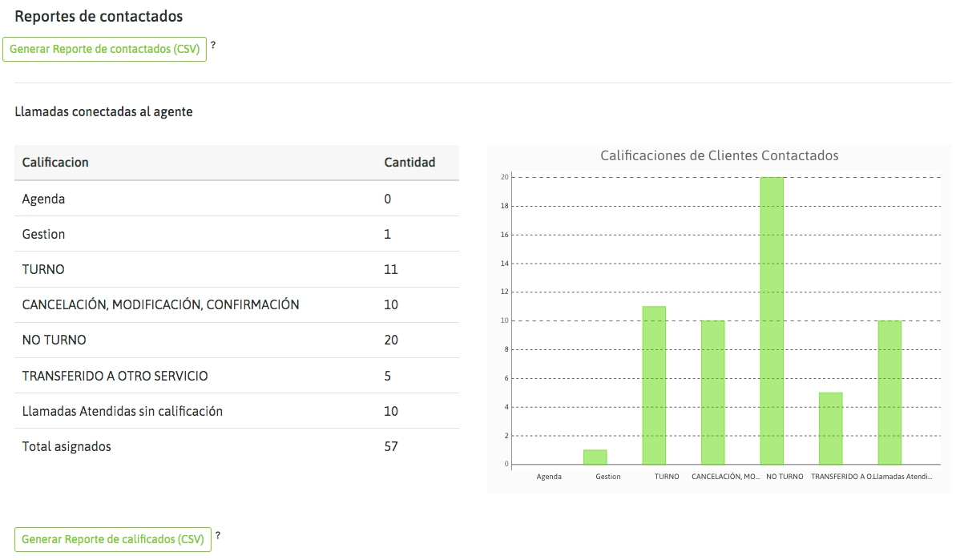This screenshot has width=960, height=560.
Task: Click the TURNO row showing 11
Action: click(236, 269)
